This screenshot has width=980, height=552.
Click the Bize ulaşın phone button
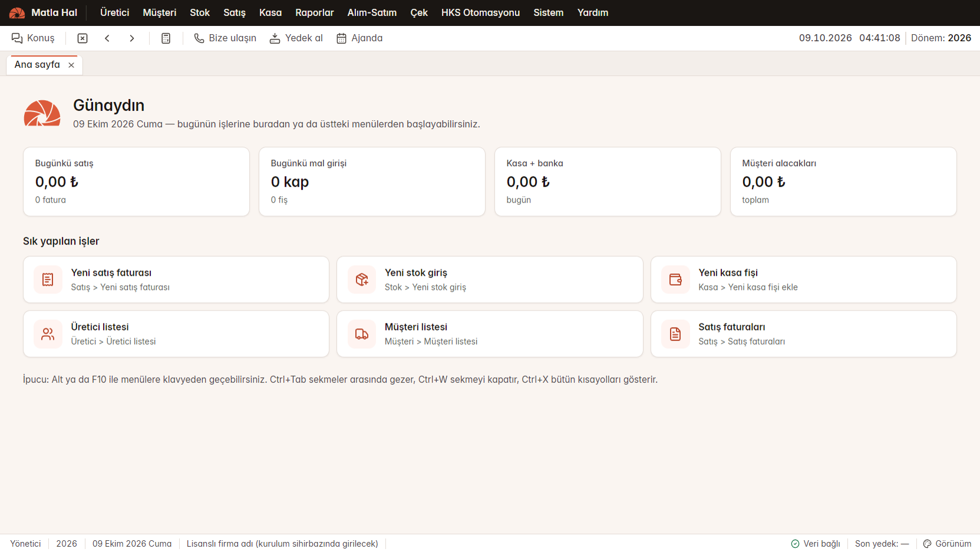click(x=225, y=38)
